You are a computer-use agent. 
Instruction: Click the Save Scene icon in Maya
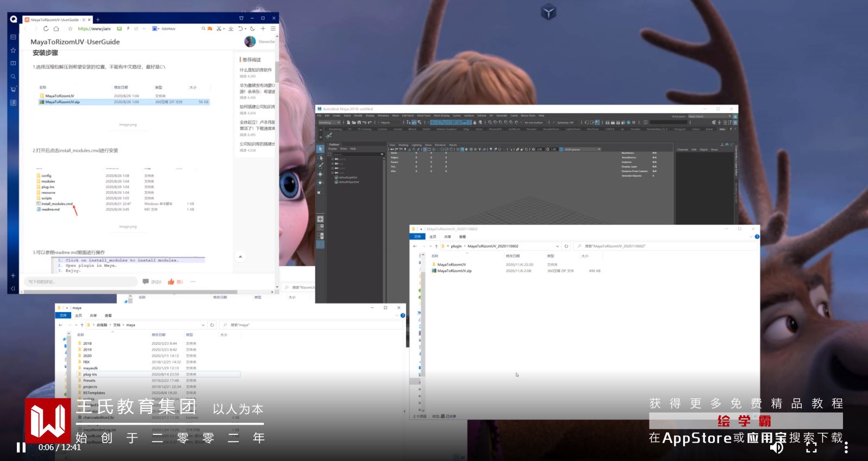coord(359,123)
